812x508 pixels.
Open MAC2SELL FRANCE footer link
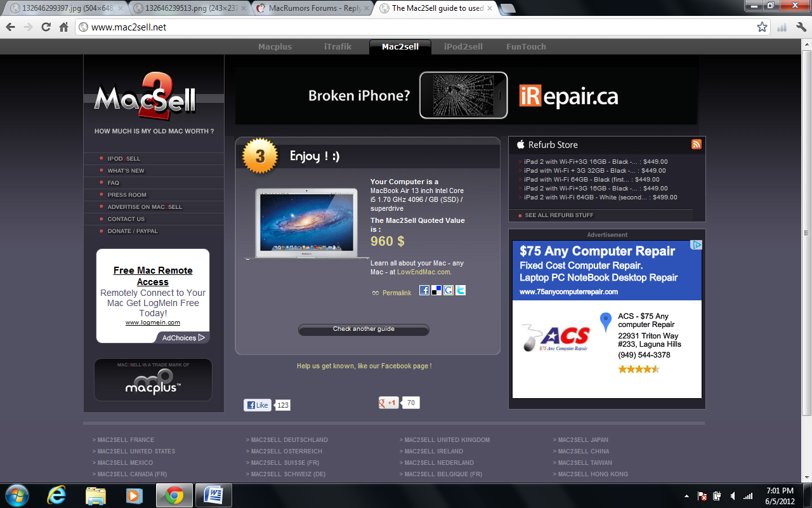pos(126,439)
